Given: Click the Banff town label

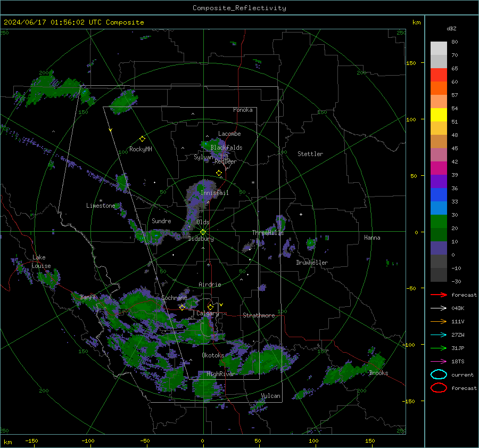Looking at the screenshot, I should point(88,297).
